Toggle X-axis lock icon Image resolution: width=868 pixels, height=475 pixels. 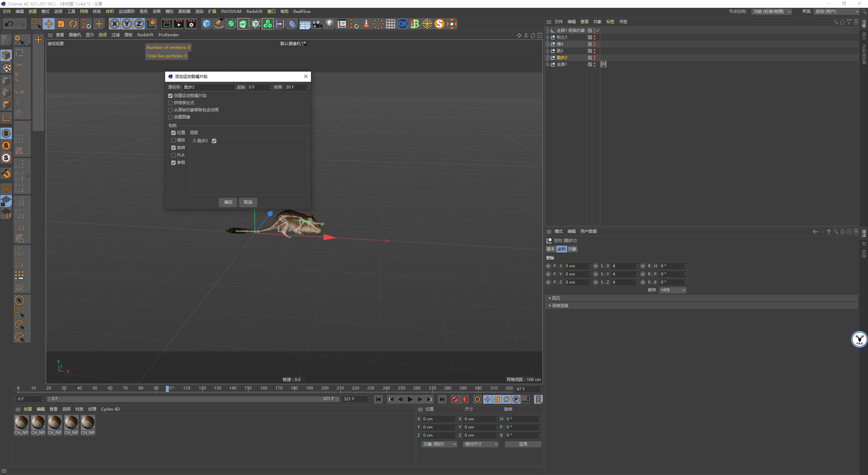[115, 24]
